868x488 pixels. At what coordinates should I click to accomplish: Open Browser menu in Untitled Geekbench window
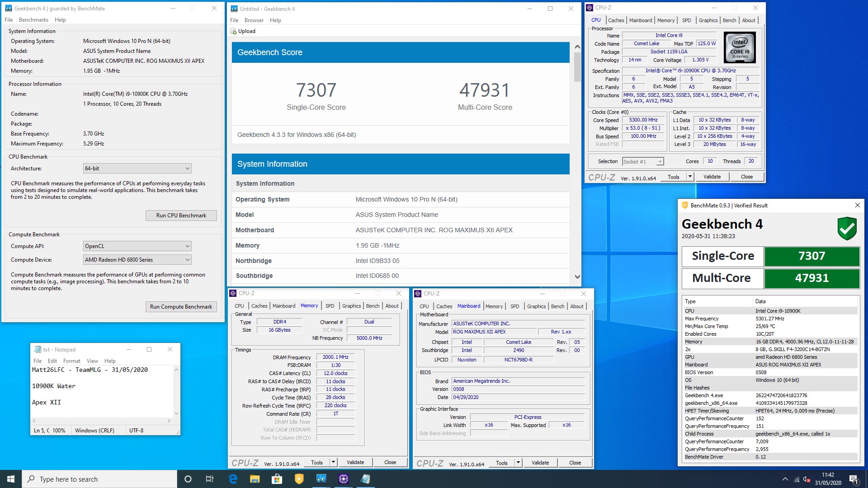(x=254, y=20)
